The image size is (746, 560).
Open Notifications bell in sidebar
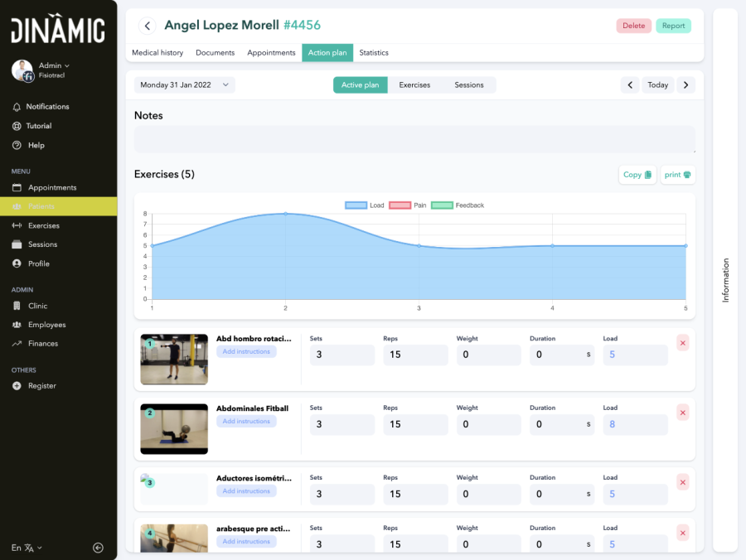[41, 107]
